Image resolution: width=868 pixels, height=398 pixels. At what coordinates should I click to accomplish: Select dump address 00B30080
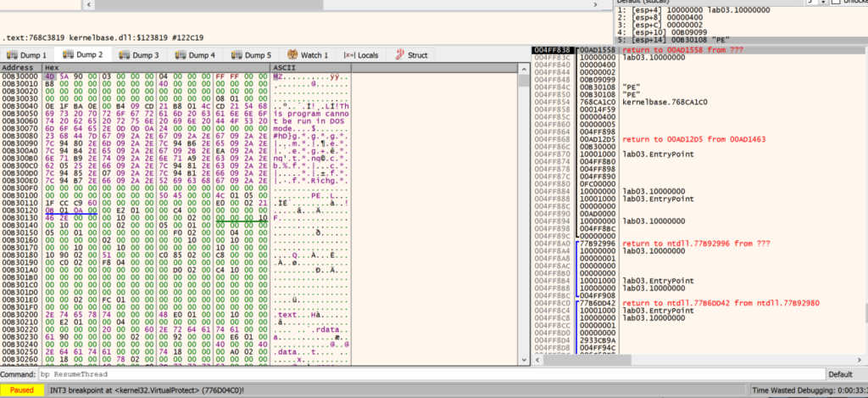[x=20, y=135]
